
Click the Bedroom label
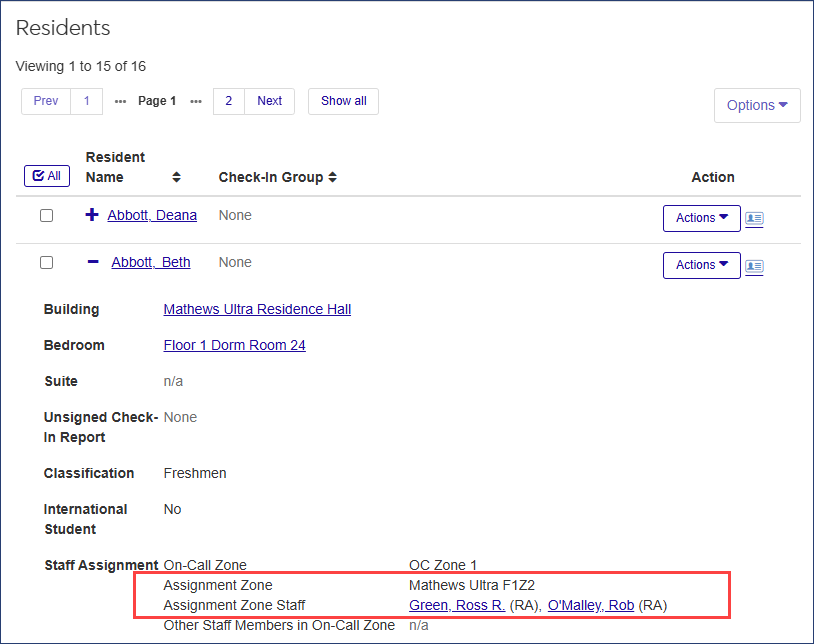point(74,346)
